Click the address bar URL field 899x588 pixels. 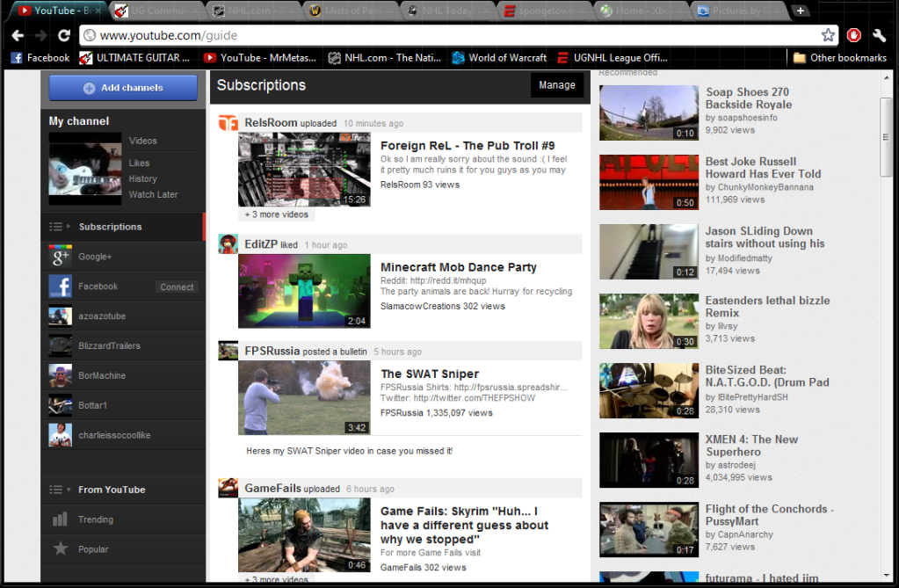[459, 35]
